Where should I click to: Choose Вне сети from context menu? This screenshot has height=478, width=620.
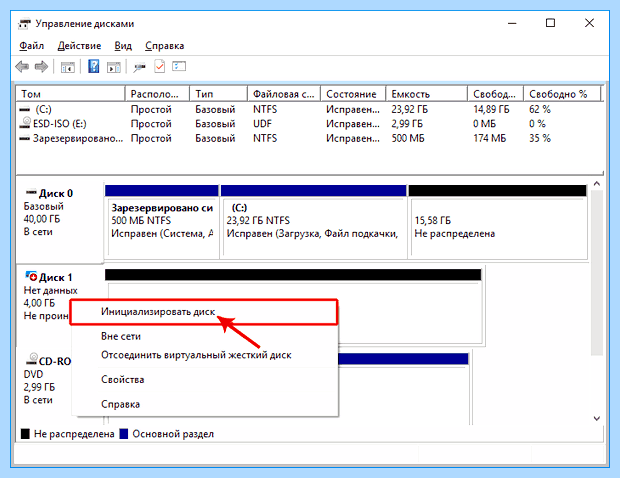click(x=205, y=336)
